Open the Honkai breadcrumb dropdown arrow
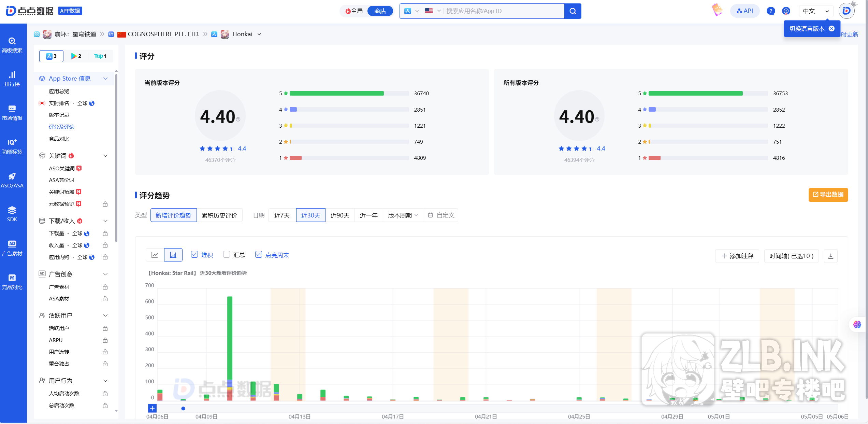The width and height of the screenshot is (868, 424). click(x=259, y=34)
